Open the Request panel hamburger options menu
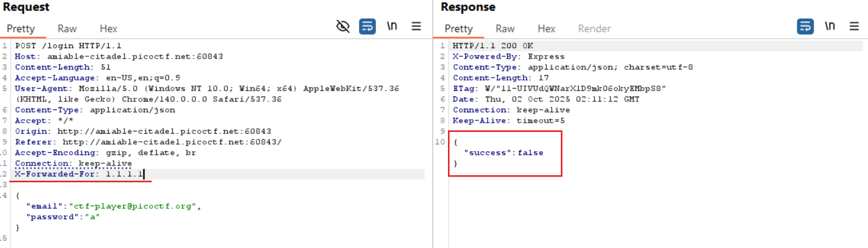Viewport: 868px width, 248px height. [x=416, y=26]
